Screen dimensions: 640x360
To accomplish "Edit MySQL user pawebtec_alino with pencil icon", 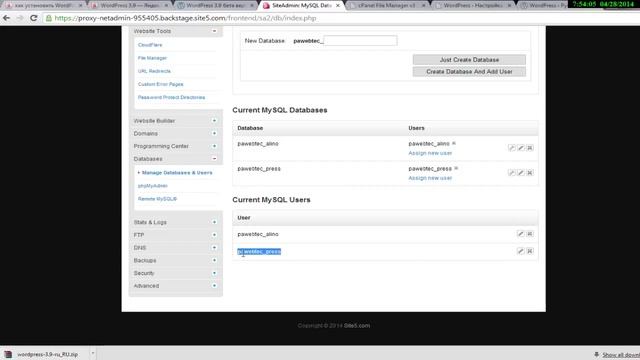I will [x=520, y=234].
